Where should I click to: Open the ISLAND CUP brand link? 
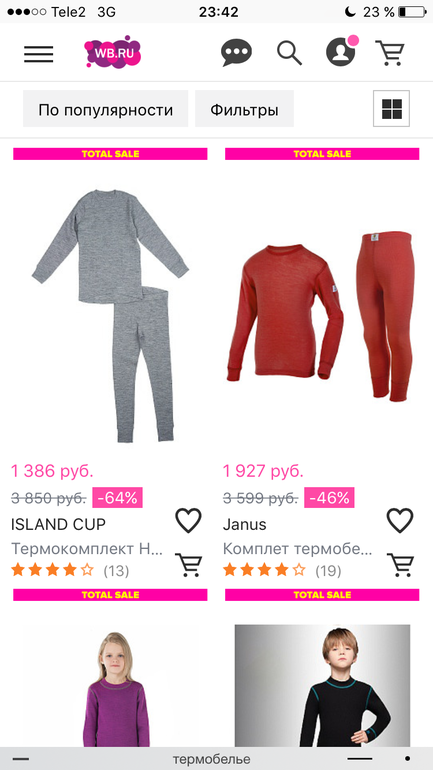58,524
